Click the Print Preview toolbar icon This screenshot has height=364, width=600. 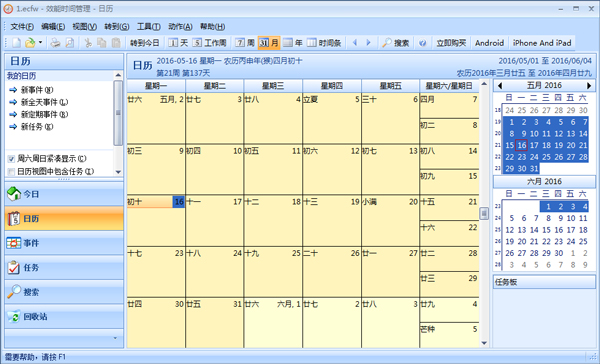pos(70,43)
